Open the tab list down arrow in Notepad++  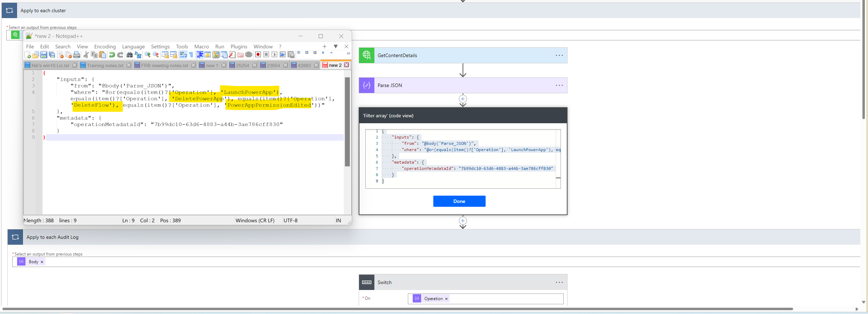[336, 46]
